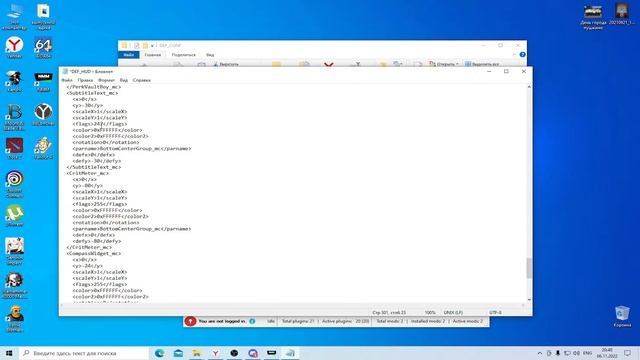
Task: Click the Notepad vertical scrollbar thumb
Action: (529, 268)
